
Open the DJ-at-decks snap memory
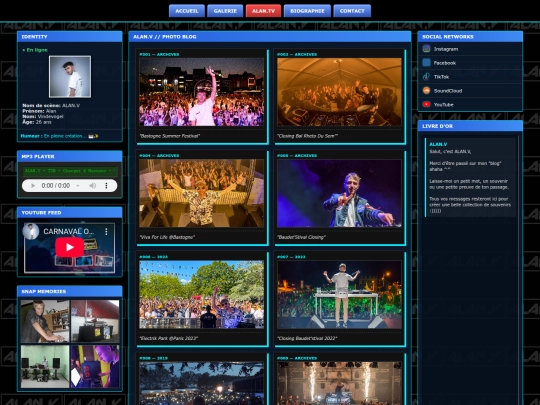(x=45, y=321)
